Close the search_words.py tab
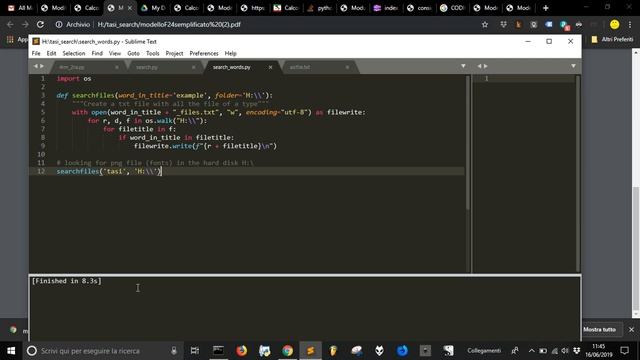The image size is (640, 360). pyautogui.click(x=270, y=67)
